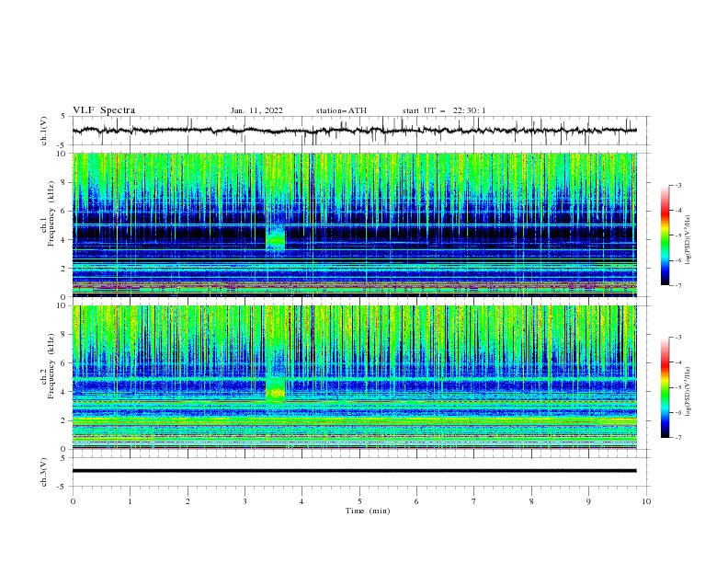Screen dimensions: 728x563
Task: Click the "ch.3(V)" axis label
Action: click(44, 472)
